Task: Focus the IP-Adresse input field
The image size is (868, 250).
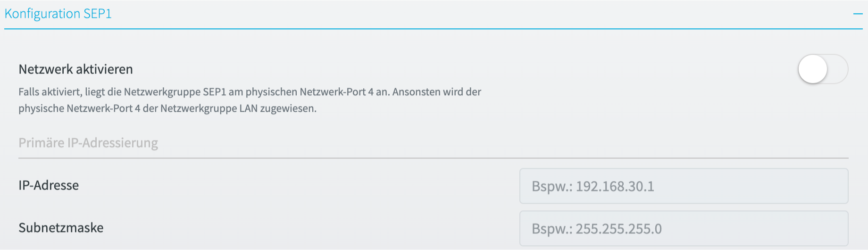Action: click(x=684, y=186)
